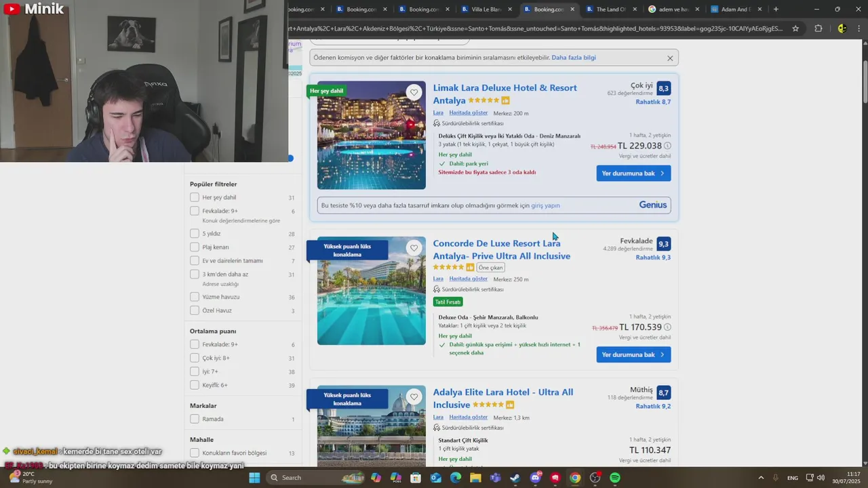
Task: Check the İyi: 7+ rating filter
Action: [x=195, y=371]
